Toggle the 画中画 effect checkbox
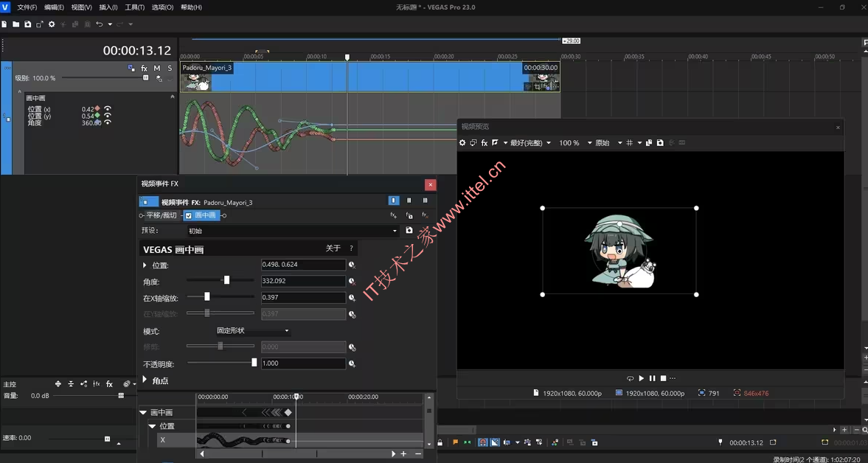The image size is (868, 463). [x=189, y=216]
